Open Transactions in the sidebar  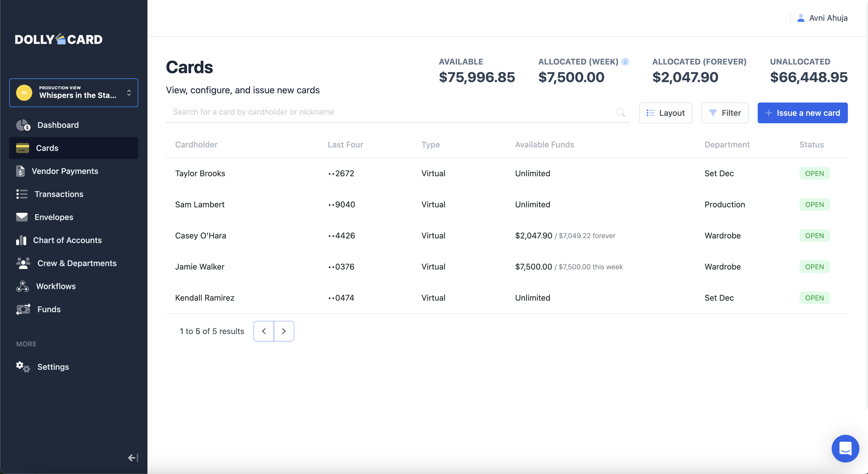59,194
